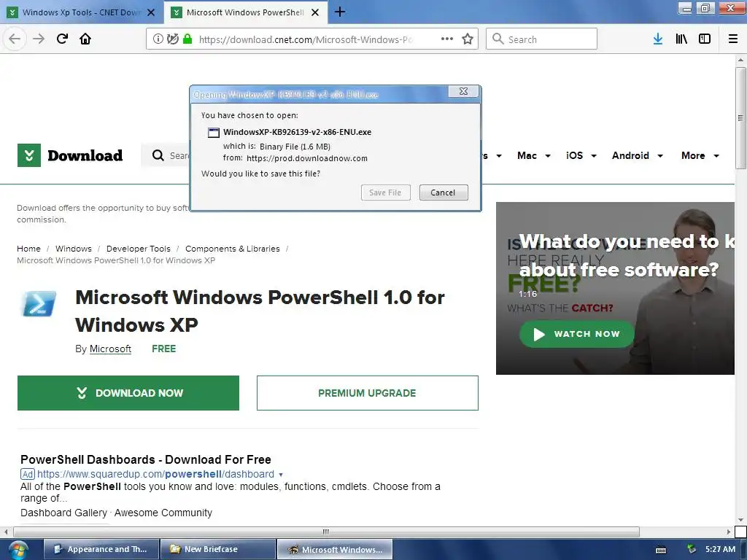The height and width of the screenshot is (560, 747).
Task: Close the file opening dialog
Action: point(463,91)
